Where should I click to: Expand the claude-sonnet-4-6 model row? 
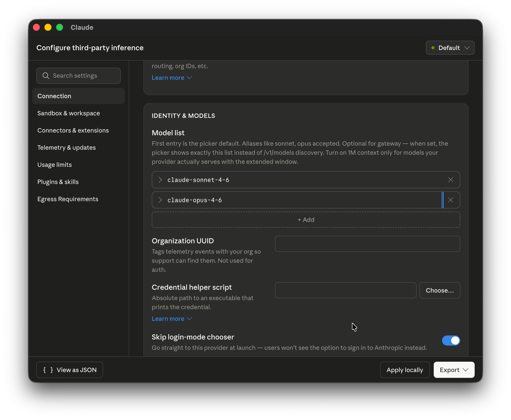click(160, 180)
